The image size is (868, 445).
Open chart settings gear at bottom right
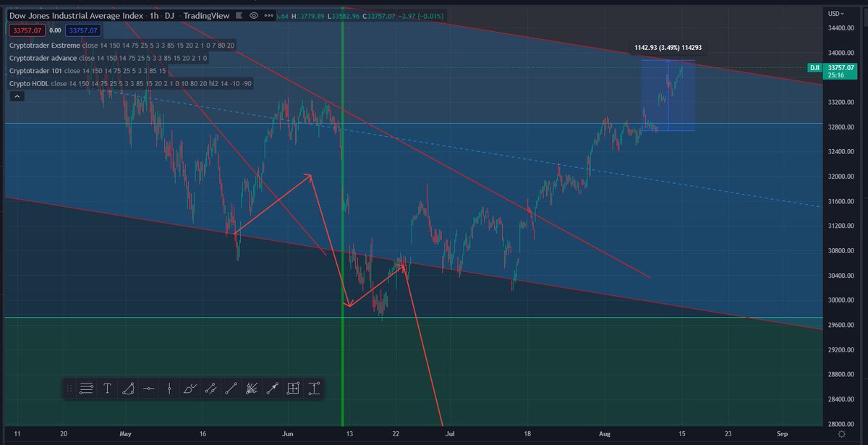[x=842, y=433]
